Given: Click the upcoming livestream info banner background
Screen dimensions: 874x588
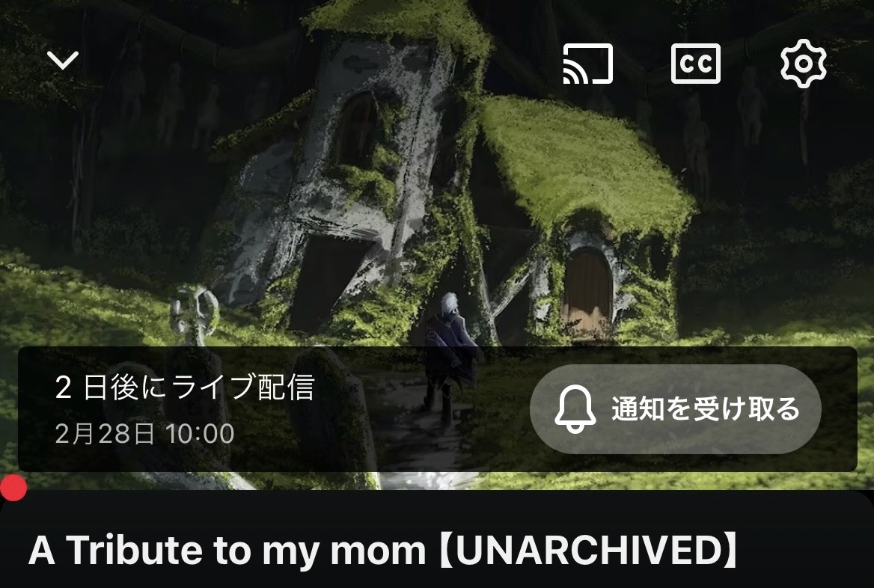Looking at the screenshot, I should (x=437, y=409).
